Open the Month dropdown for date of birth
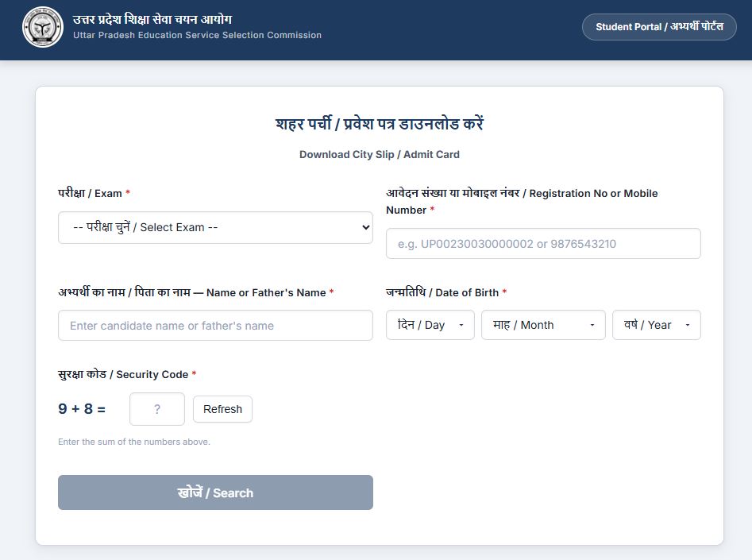Viewport: 752px width, 560px height. (x=543, y=325)
